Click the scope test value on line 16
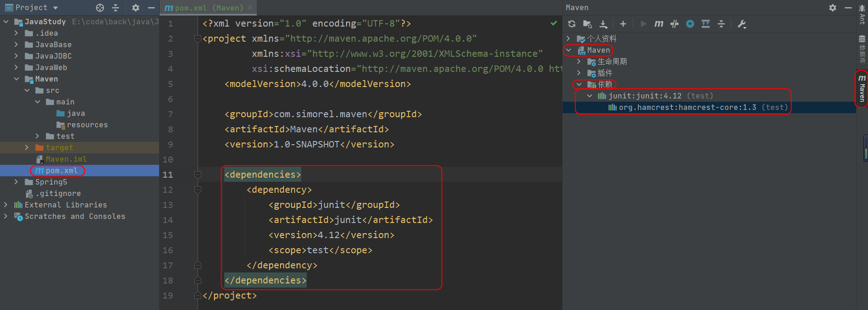This screenshot has height=310, width=868. (x=318, y=250)
